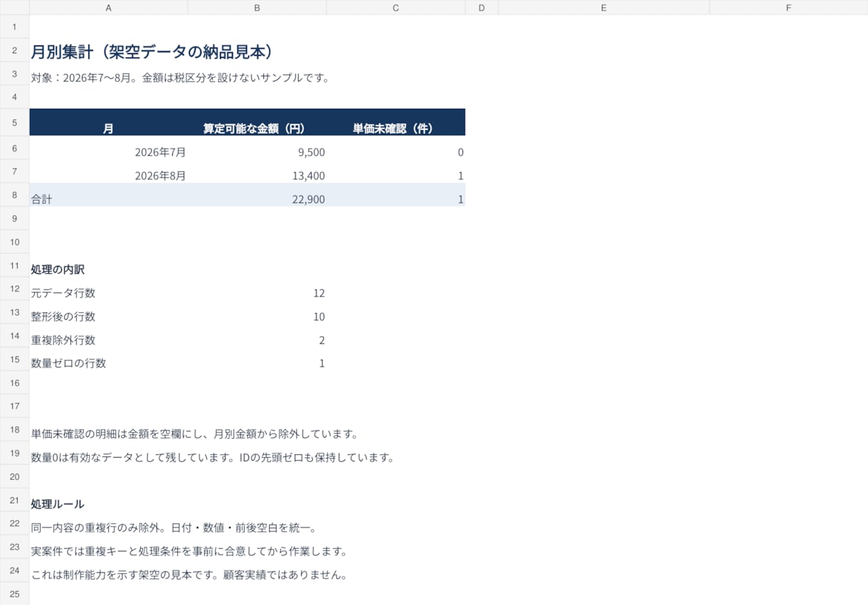Screen dimensions: 868x605
Task: Click the rule starting 実案件では重複キー
Action: click(x=189, y=551)
